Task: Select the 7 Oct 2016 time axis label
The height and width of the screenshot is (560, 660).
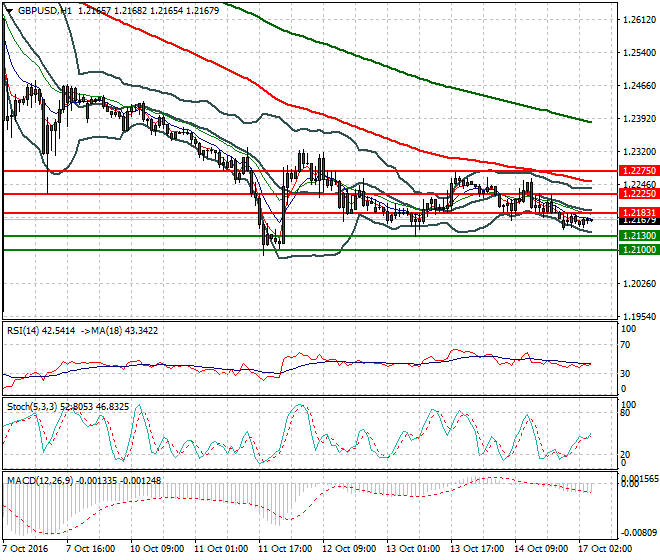Action: tap(25, 549)
